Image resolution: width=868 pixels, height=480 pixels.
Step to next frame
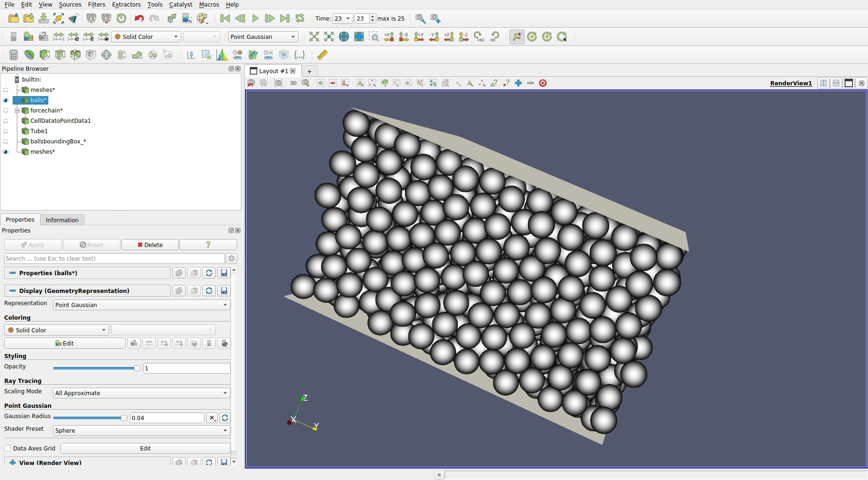pyautogui.click(x=270, y=18)
